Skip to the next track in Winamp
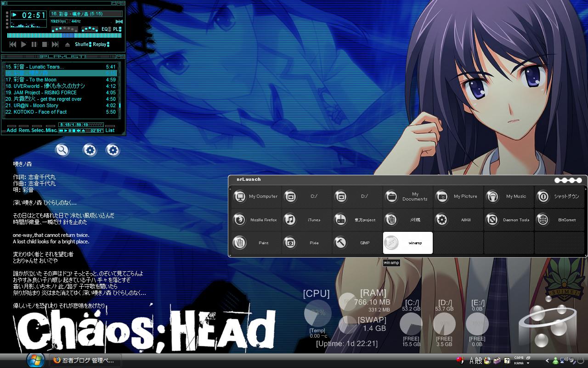This screenshot has height=368, width=588. [x=55, y=45]
